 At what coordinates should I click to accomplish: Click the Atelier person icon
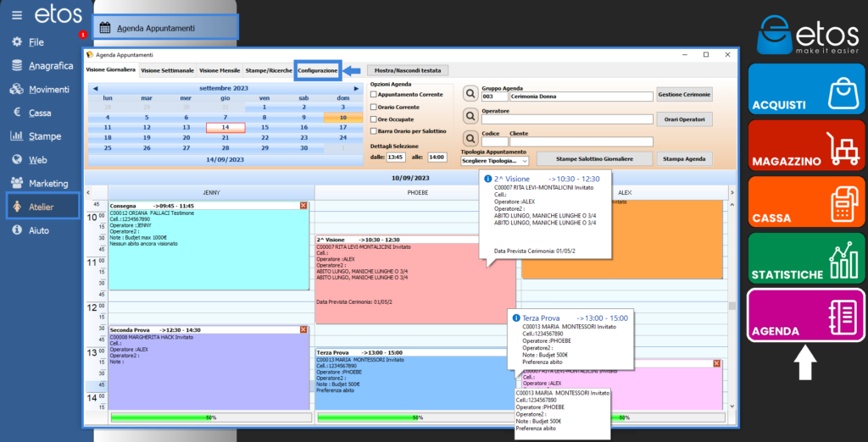tap(17, 207)
